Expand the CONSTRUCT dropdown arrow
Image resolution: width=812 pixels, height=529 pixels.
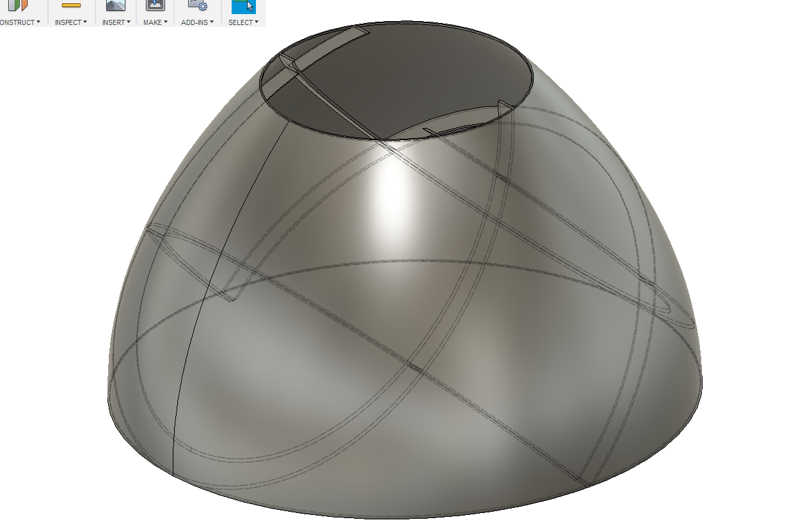click(x=38, y=22)
